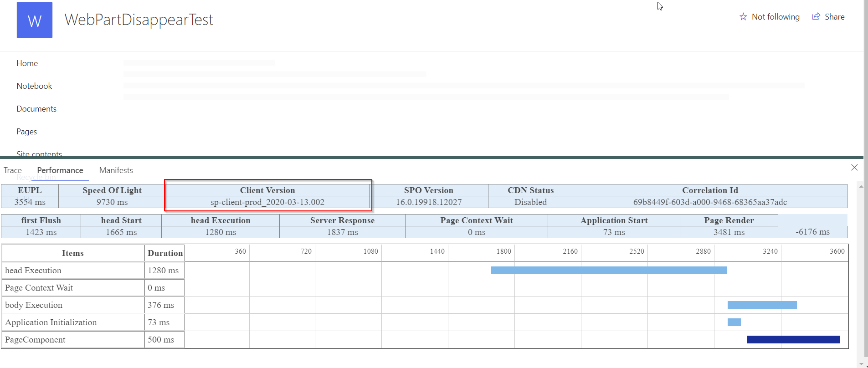Select the Speed Of Light value 9730 ms

pos(112,202)
